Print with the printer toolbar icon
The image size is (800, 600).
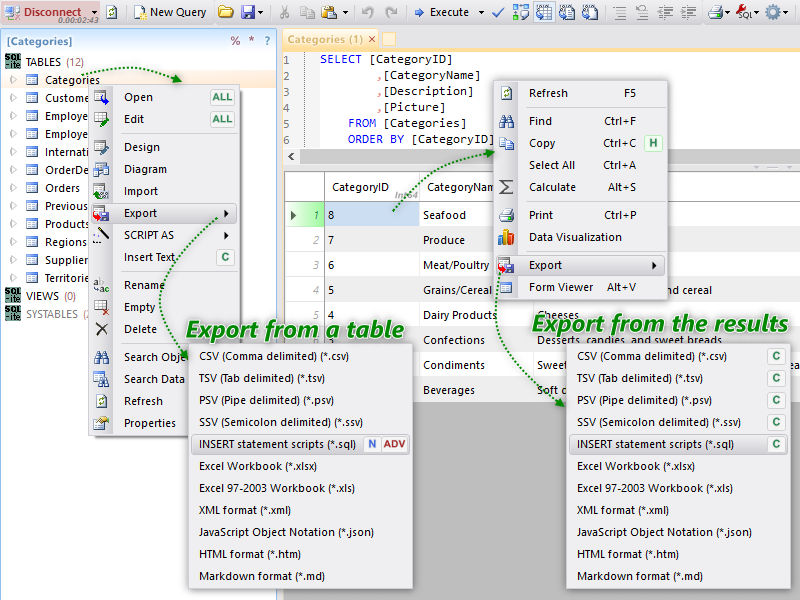click(715, 12)
